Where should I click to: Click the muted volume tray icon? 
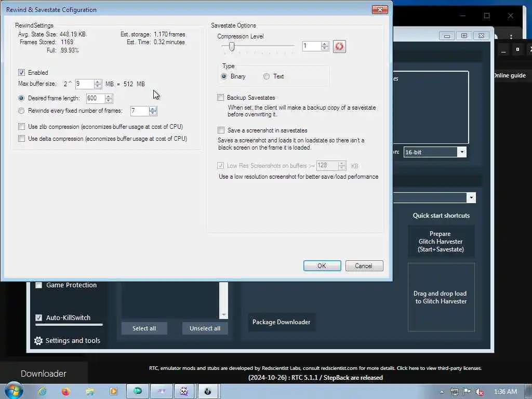(x=480, y=392)
